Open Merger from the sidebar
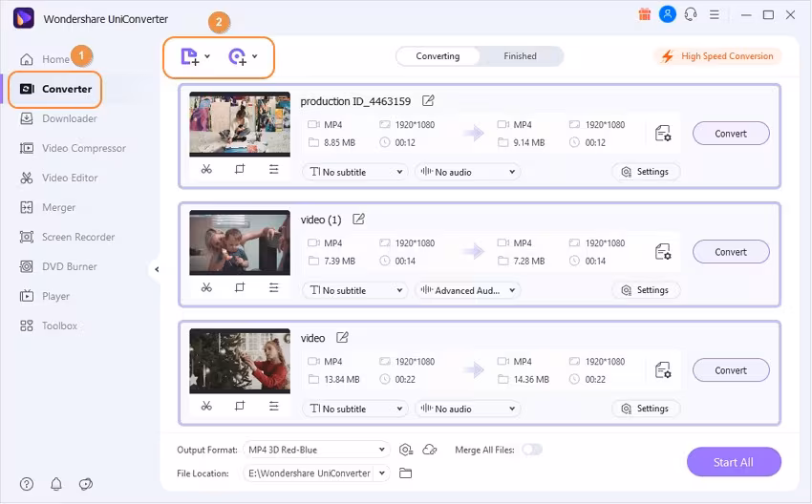Image resolution: width=812 pixels, height=504 pixels. pyautogui.click(x=47, y=207)
